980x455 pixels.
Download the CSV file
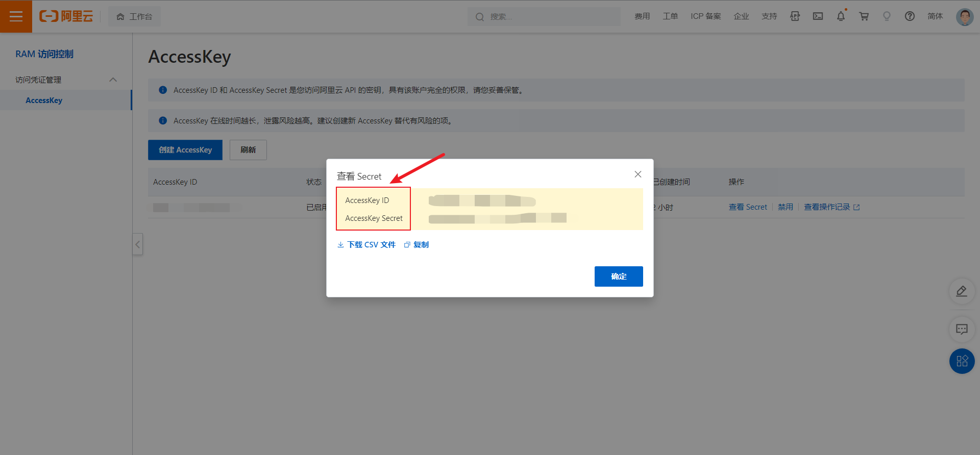click(366, 245)
